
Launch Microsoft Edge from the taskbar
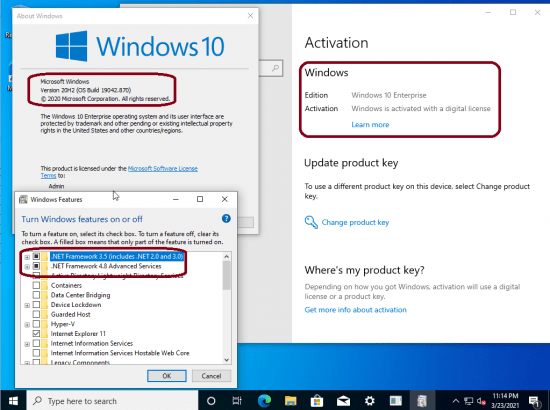[x=264, y=401]
